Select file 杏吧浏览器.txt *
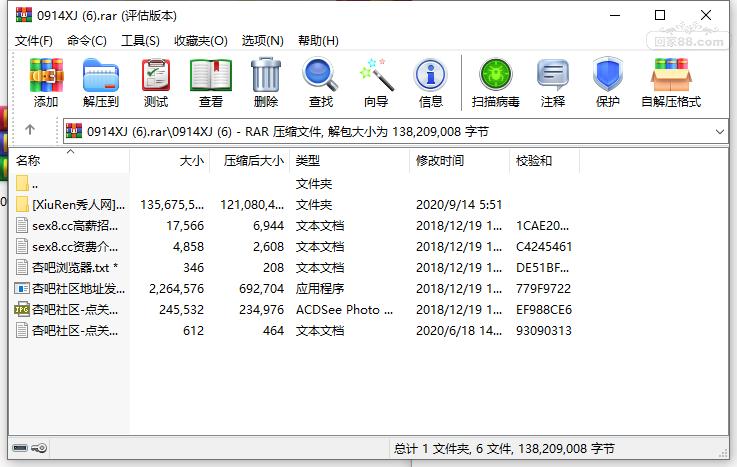This screenshot has height=467, width=737. [x=75, y=267]
